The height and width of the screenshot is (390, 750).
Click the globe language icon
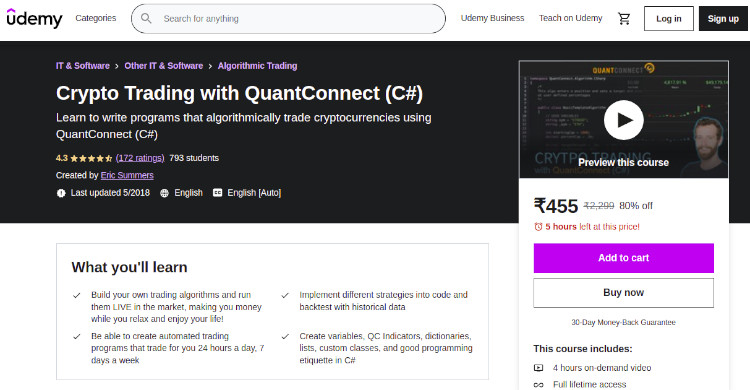(x=165, y=193)
